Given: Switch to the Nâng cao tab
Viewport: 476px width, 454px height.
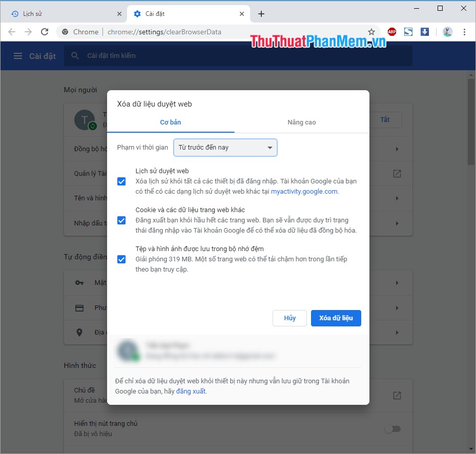Looking at the screenshot, I should (x=302, y=122).
